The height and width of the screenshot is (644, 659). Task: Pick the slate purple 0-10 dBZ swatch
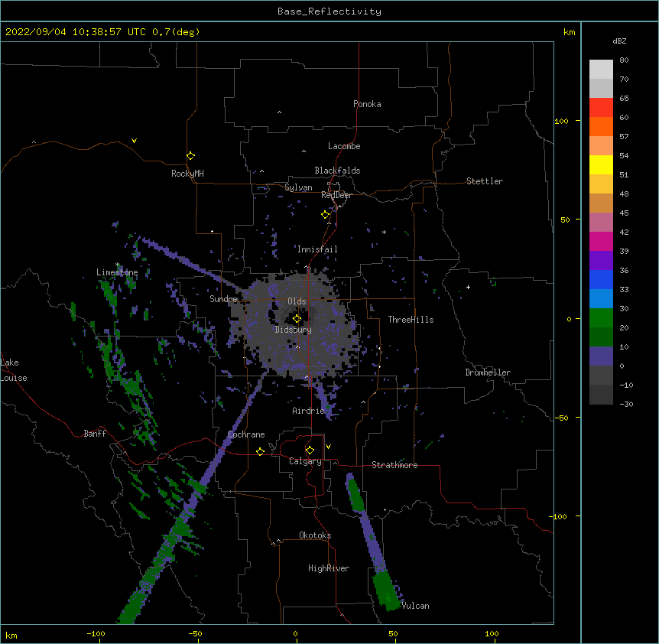click(601, 356)
